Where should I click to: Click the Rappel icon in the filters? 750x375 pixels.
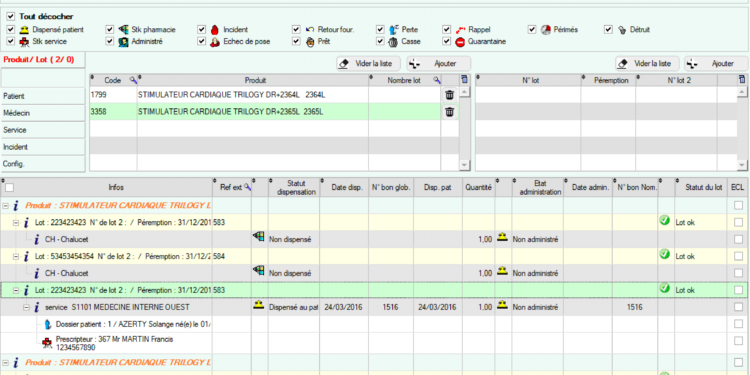(x=460, y=30)
